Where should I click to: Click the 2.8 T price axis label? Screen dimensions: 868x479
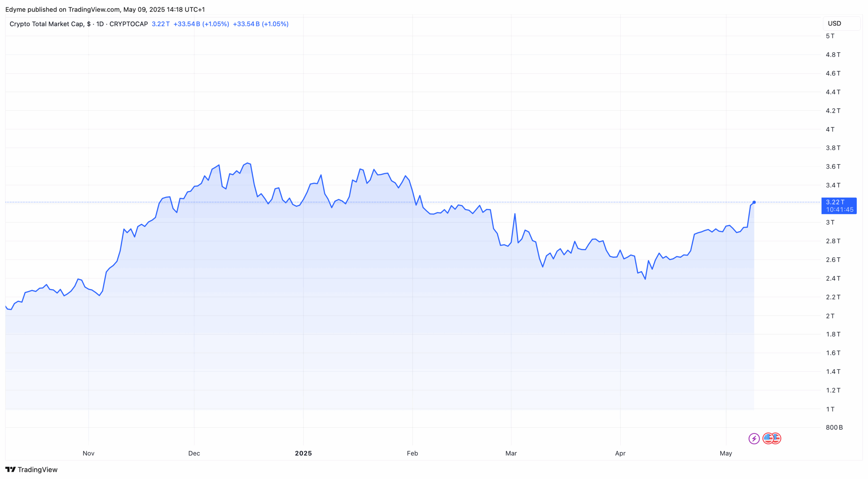[x=833, y=241]
